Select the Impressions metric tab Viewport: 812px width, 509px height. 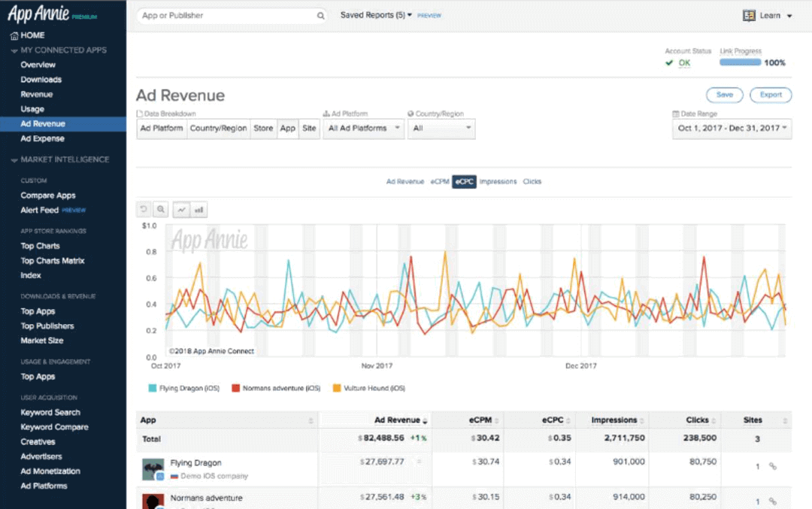pos(498,181)
